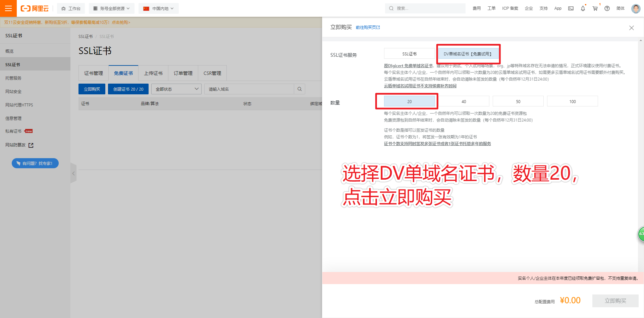The width and height of the screenshot is (644, 318).
Task: Click the domain search magnifier icon
Action: click(x=300, y=89)
